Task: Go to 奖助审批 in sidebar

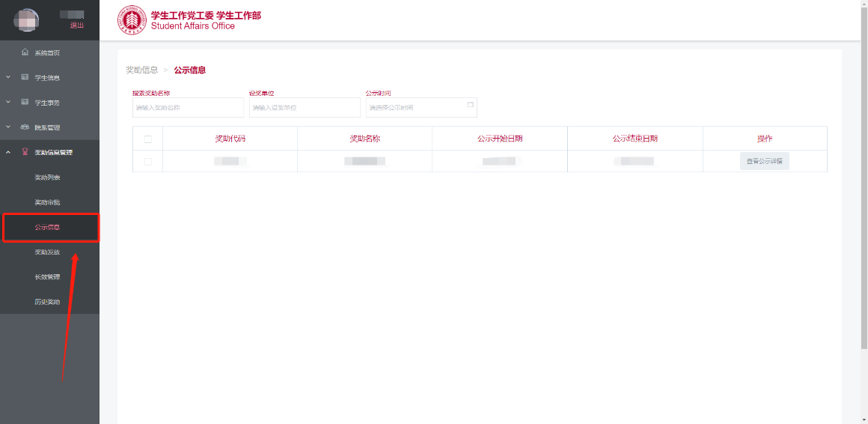Action: [x=47, y=202]
